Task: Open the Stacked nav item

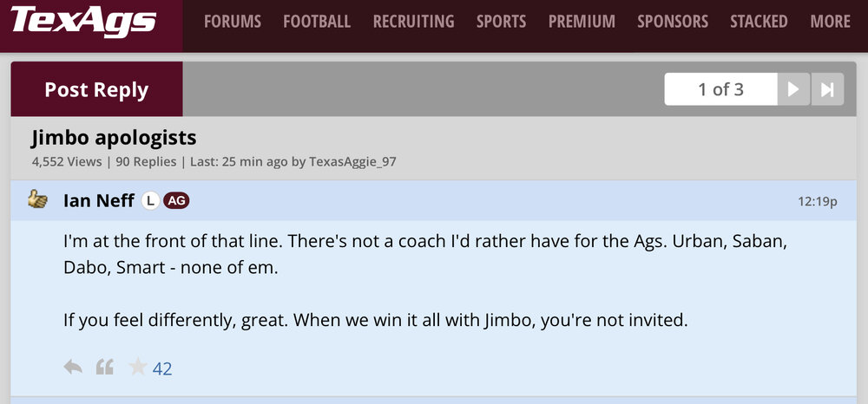Action: [759, 21]
